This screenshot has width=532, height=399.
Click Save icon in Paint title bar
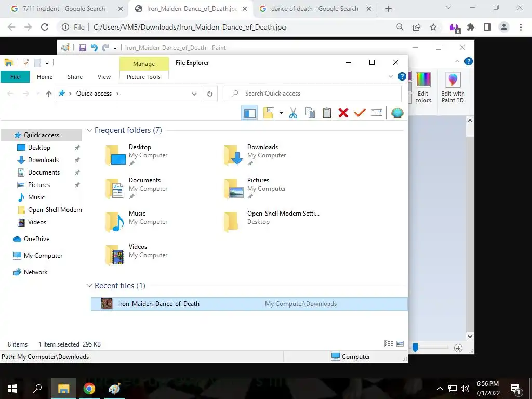[x=83, y=48]
